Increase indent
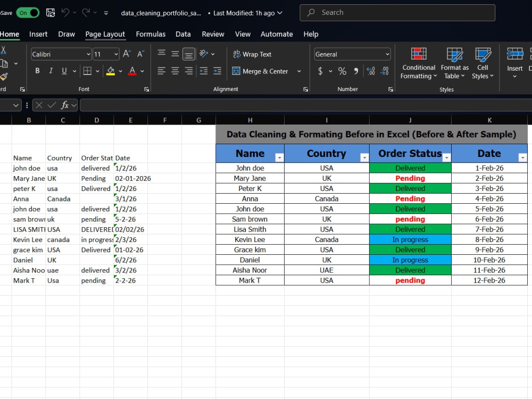The image size is (532, 399). pyautogui.click(x=217, y=71)
